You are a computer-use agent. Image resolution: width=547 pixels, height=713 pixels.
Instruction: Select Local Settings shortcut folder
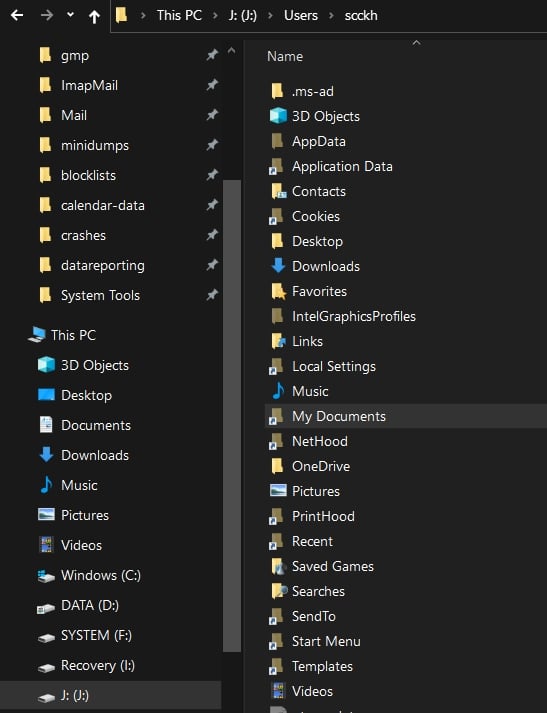click(333, 367)
